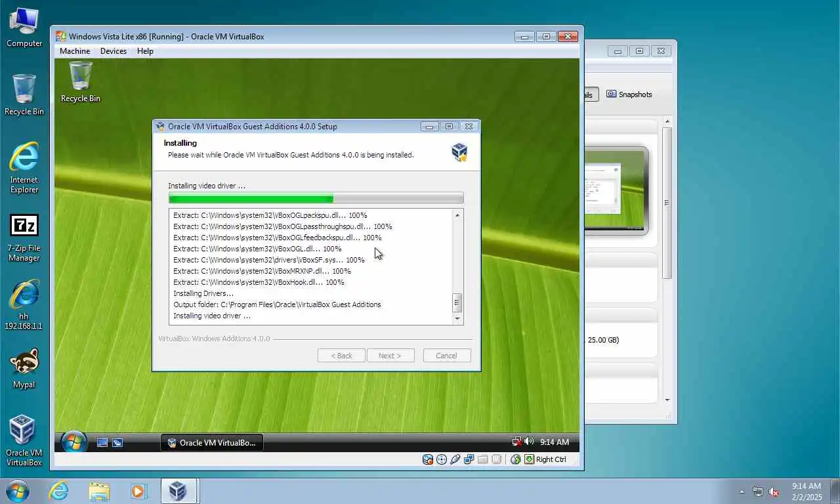Viewport: 840px width, 504px height.
Task: Click log line extracting VBoxOGL.dll
Action: tap(257, 249)
